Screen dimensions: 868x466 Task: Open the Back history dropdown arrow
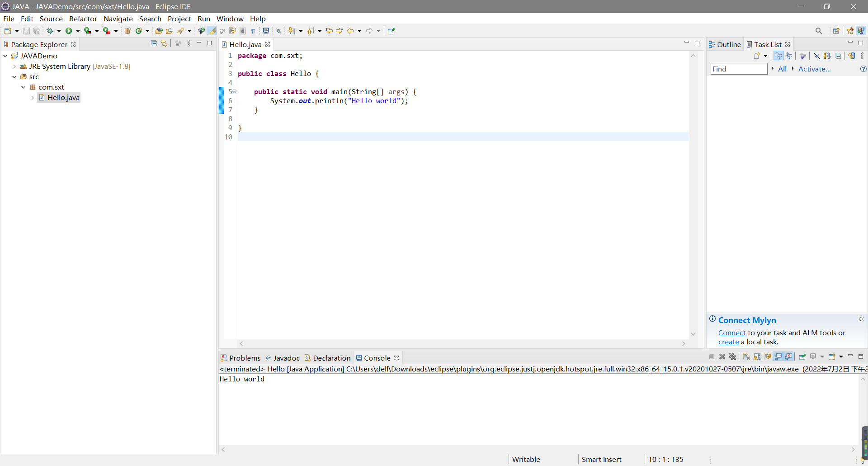click(x=359, y=31)
